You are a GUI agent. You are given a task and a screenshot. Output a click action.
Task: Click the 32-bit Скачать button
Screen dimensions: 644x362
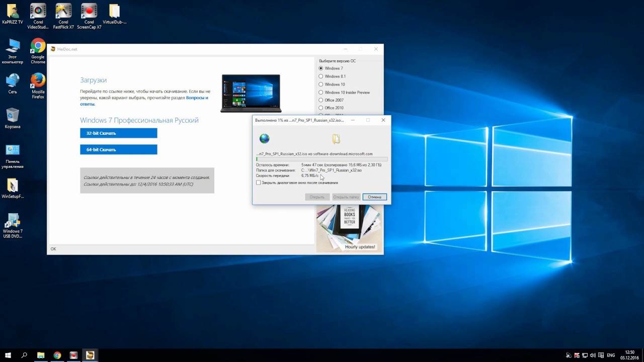118,133
